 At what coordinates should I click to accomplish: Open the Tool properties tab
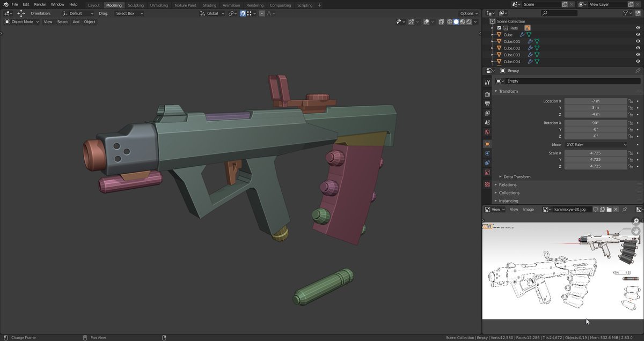click(487, 82)
